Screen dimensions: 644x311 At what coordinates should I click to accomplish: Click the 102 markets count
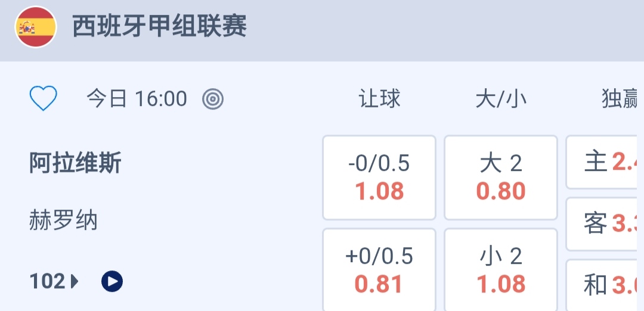coord(48,281)
